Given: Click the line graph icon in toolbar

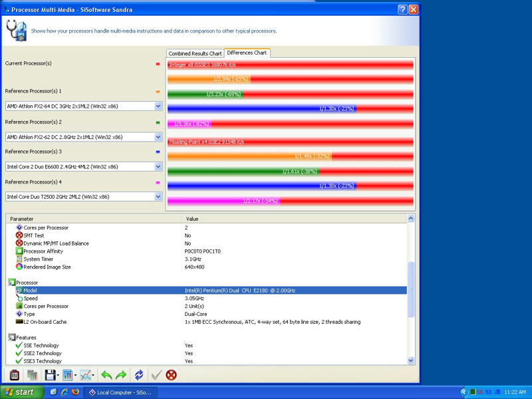Looking at the screenshot, I should click(86, 375).
